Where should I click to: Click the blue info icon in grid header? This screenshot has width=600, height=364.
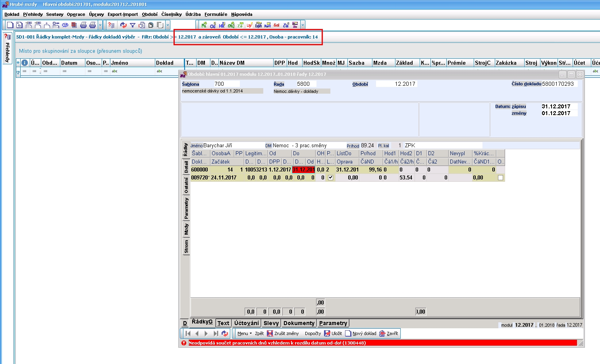click(25, 63)
